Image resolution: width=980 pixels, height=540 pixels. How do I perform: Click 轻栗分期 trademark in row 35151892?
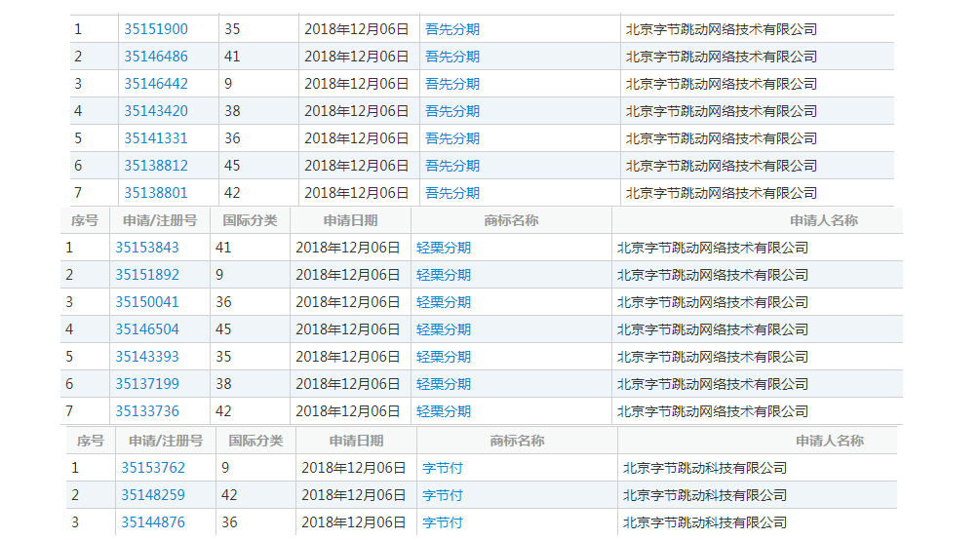(x=444, y=275)
